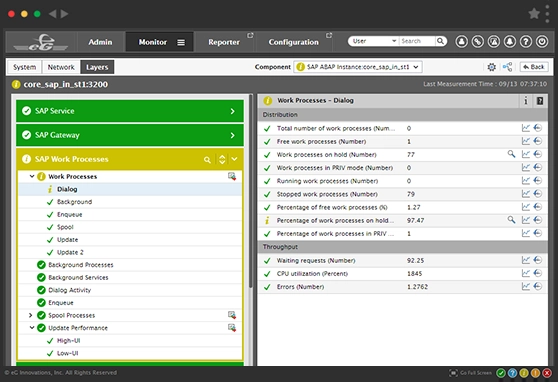558x382 pixels.
Task: Click the diagnosis icon on Spool Processes row
Action: [232, 315]
